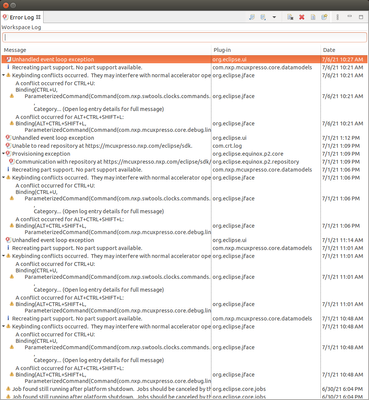Click warning icon of 7/6/21 Keybinding conflicts row
369x400 pixels.
click(x=9, y=75)
